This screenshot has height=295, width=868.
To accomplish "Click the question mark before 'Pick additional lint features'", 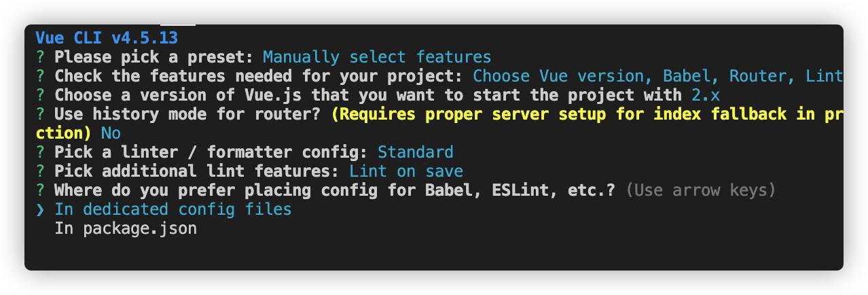I will click(40, 171).
